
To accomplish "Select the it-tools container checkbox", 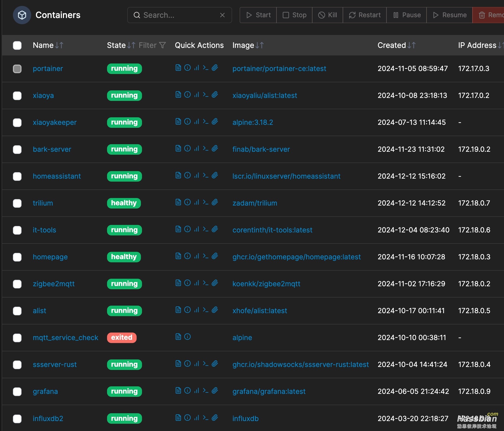I will pyautogui.click(x=17, y=230).
